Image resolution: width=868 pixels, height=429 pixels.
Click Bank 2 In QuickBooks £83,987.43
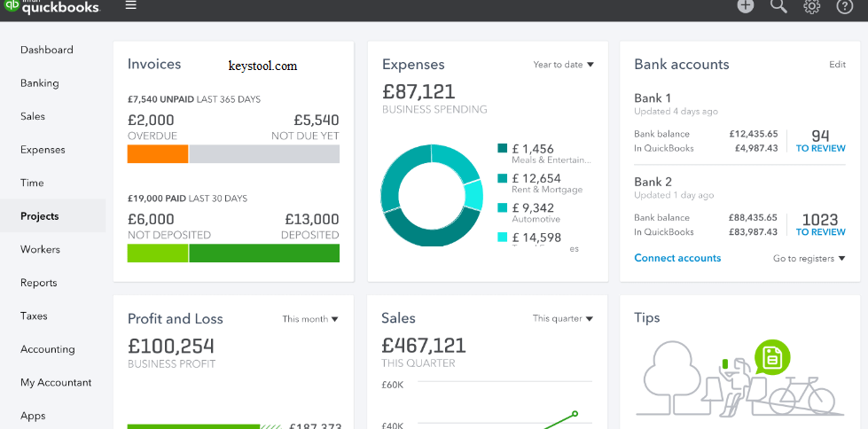(754, 232)
